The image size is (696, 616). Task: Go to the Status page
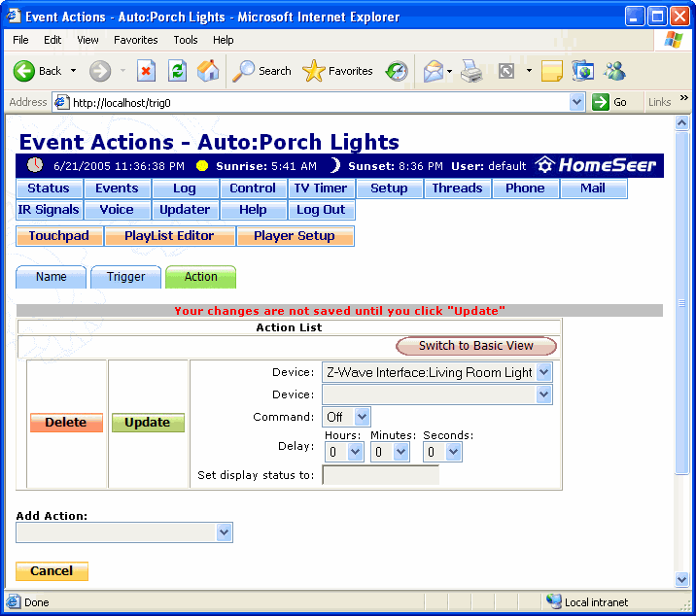click(49, 188)
